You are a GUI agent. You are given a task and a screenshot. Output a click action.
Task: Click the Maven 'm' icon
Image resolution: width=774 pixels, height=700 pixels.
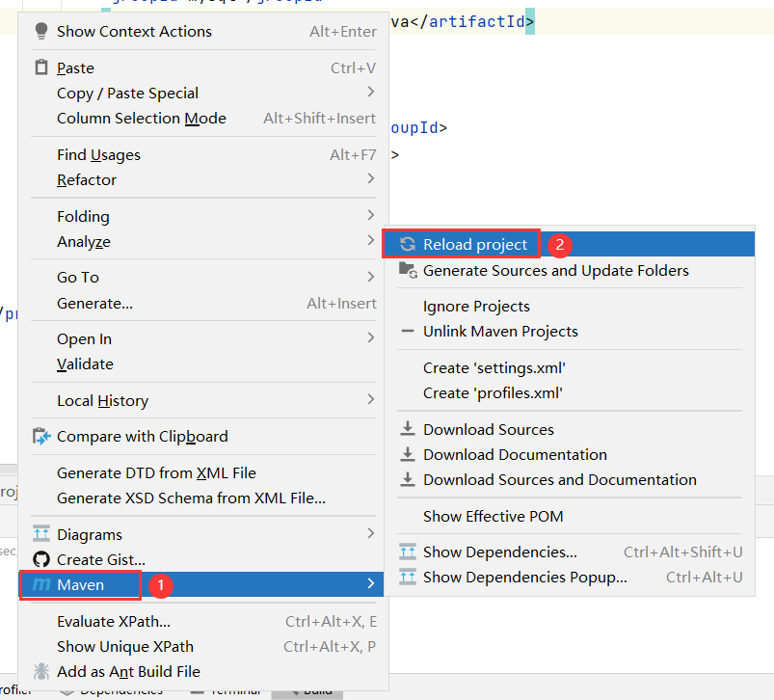pyautogui.click(x=41, y=584)
